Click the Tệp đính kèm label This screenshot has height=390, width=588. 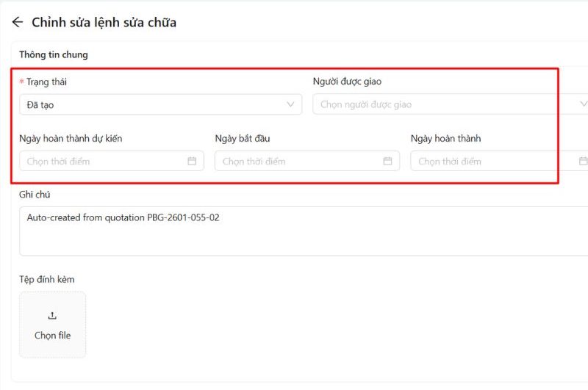(47, 280)
